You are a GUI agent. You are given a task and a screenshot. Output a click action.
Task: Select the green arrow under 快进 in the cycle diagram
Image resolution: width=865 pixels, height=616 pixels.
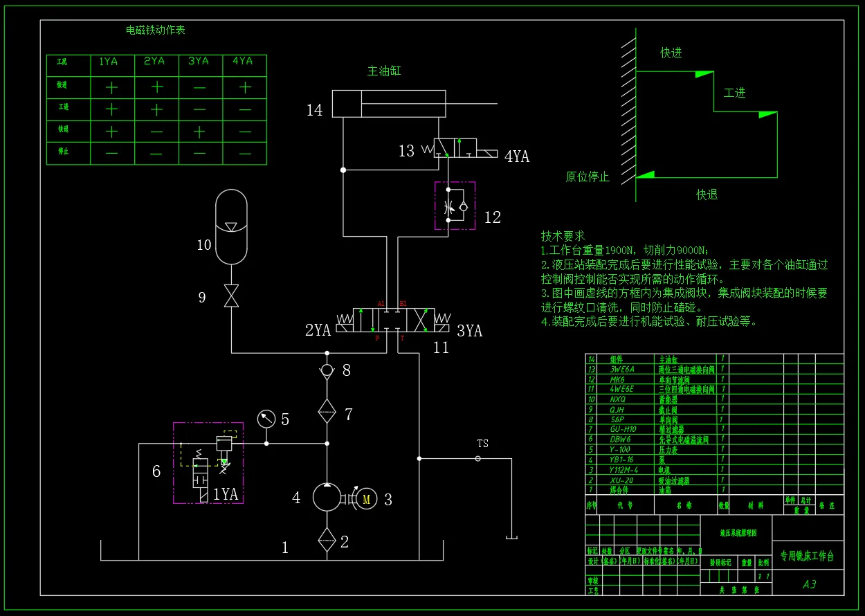coord(704,74)
